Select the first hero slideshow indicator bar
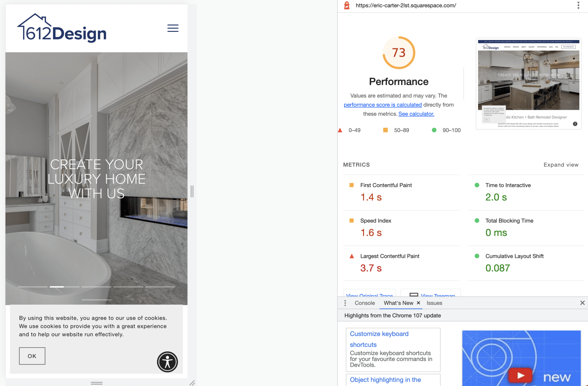 point(33,287)
